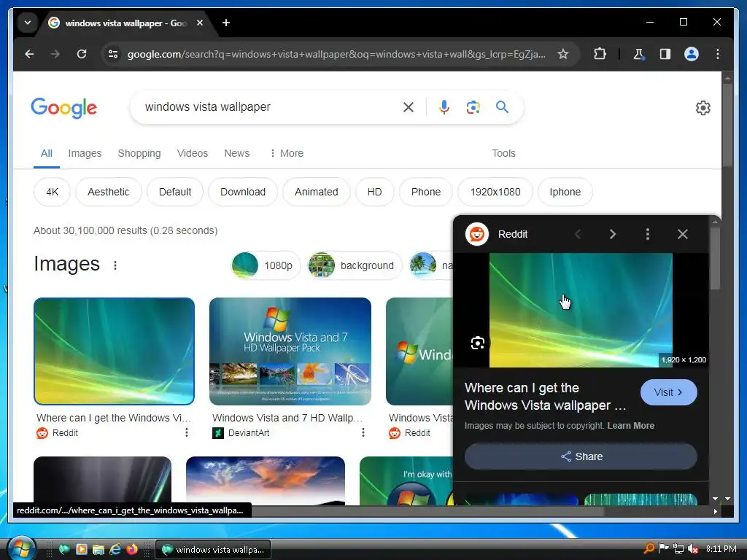Open the Windows Vista and 7 HD Wallpaper Pack thumbnail
This screenshot has height=560, width=747.
pyautogui.click(x=290, y=351)
